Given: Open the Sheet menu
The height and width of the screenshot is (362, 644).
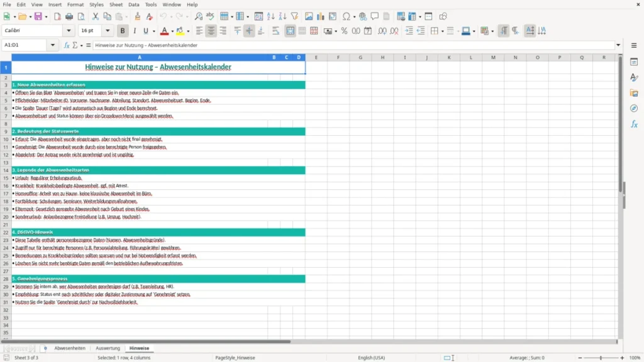Looking at the screenshot, I should coord(116,4).
